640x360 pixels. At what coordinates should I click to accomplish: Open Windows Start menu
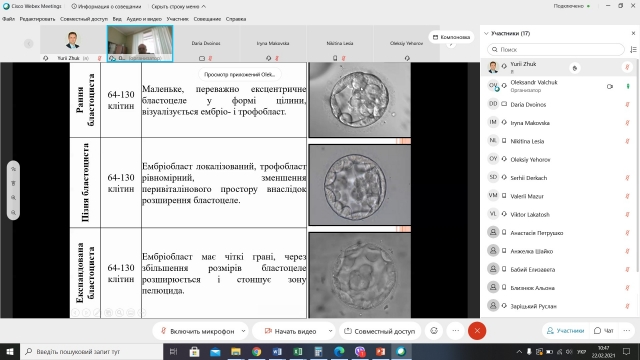coord(10,351)
